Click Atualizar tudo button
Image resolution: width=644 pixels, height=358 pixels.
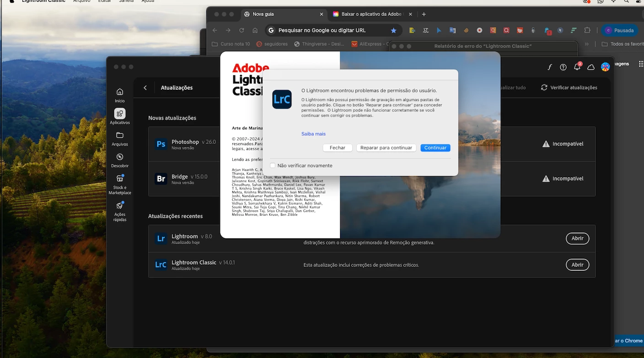point(513,87)
